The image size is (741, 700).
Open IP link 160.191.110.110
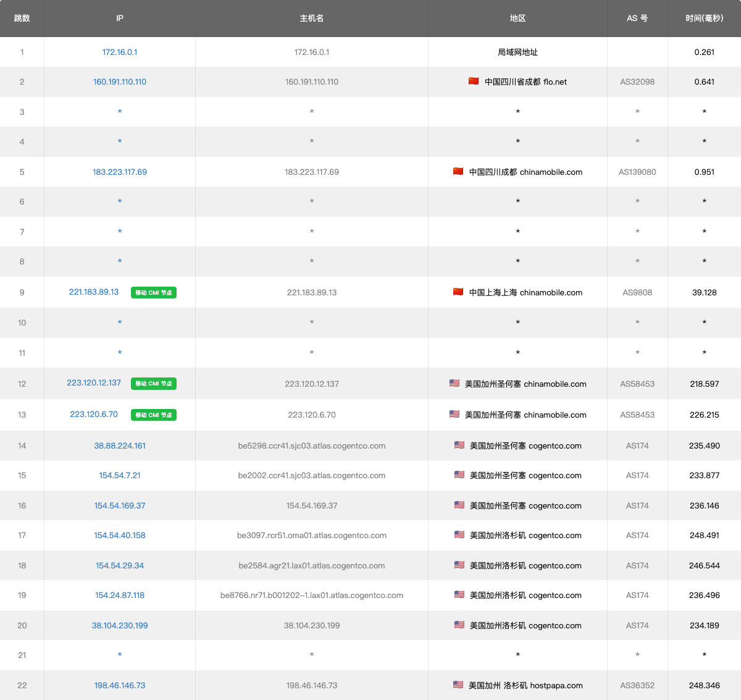click(x=120, y=82)
